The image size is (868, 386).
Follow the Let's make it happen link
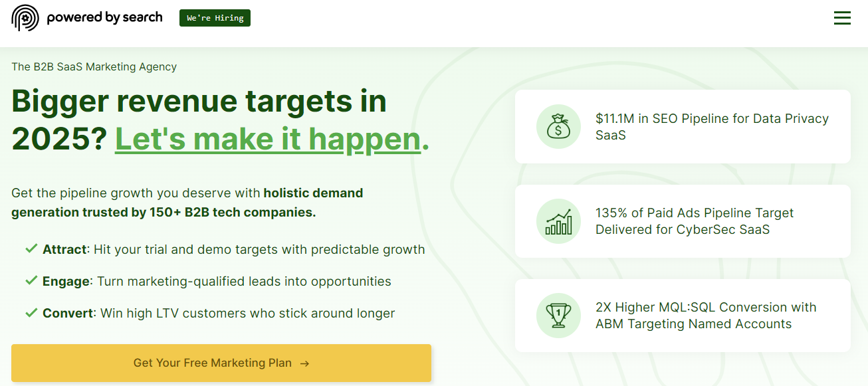(x=268, y=139)
